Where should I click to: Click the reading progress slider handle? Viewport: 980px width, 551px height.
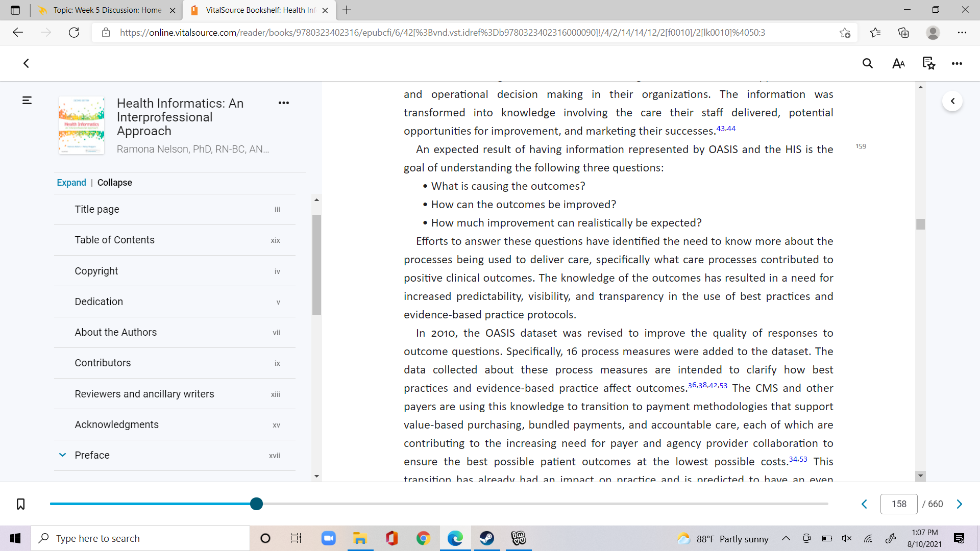[257, 504]
